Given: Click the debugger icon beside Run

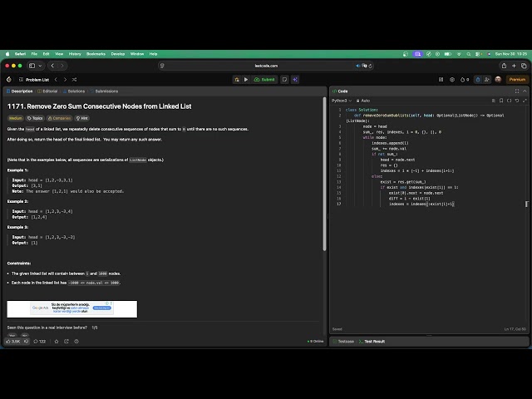Looking at the screenshot, I should pos(237,80).
